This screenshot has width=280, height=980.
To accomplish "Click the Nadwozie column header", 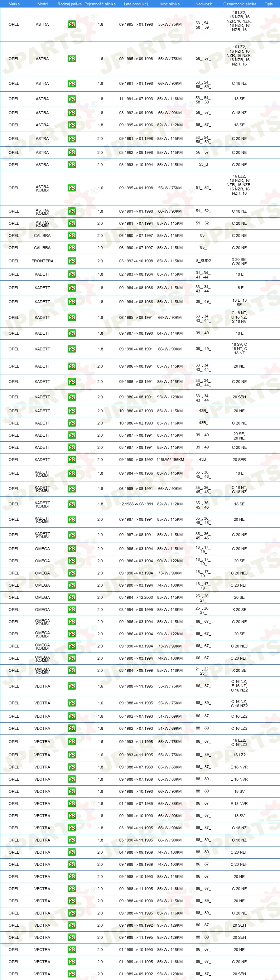I will tap(204, 4).
